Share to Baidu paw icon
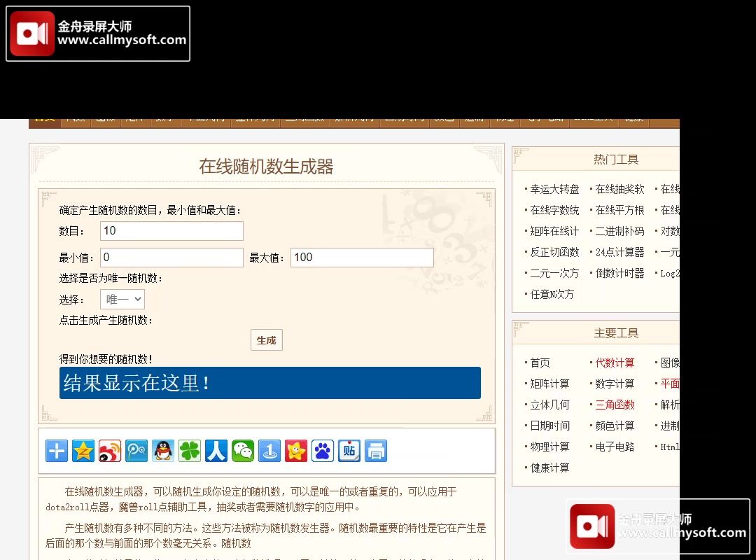Screen dimensions: 756x560 (x=323, y=451)
